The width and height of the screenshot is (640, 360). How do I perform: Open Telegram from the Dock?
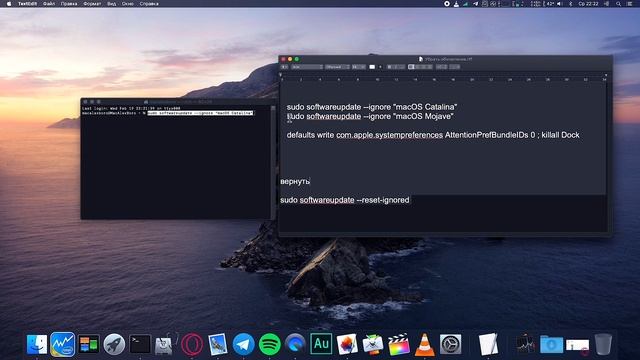click(x=244, y=344)
